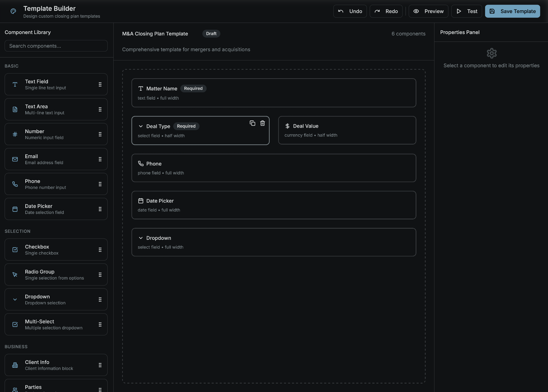This screenshot has height=392, width=548.
Task: Click the Draft status badge
Action: pos(211,33)
